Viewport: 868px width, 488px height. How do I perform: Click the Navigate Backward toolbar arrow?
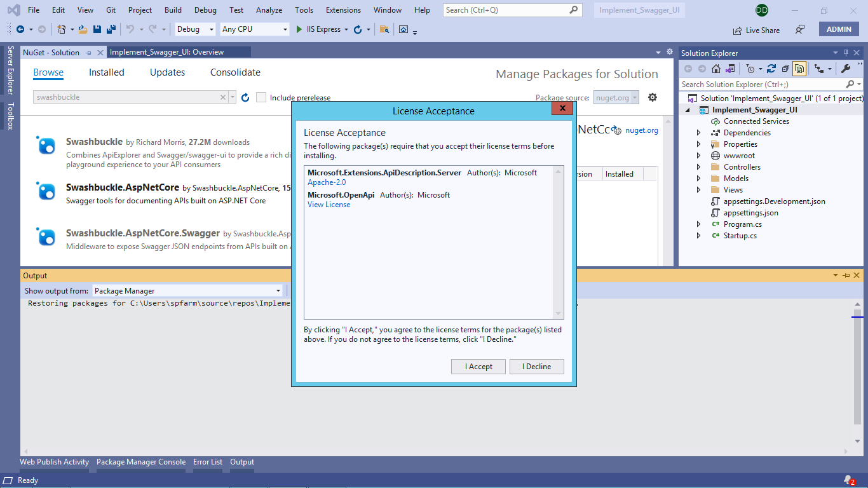click(20, 29)
